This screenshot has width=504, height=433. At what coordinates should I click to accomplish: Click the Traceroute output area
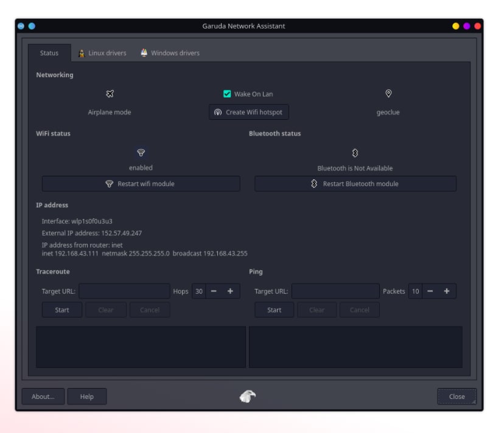click(141, 347)
